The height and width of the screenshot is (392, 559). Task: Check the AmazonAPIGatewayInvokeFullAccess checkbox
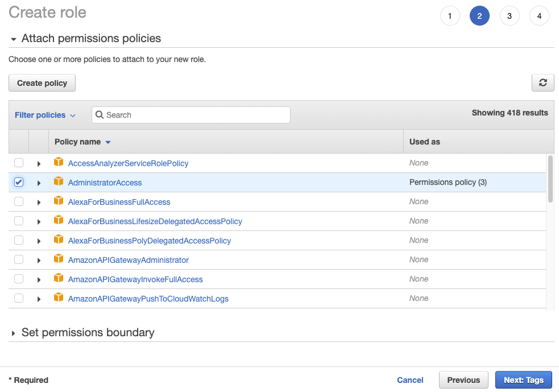click(x=19, y=278)
